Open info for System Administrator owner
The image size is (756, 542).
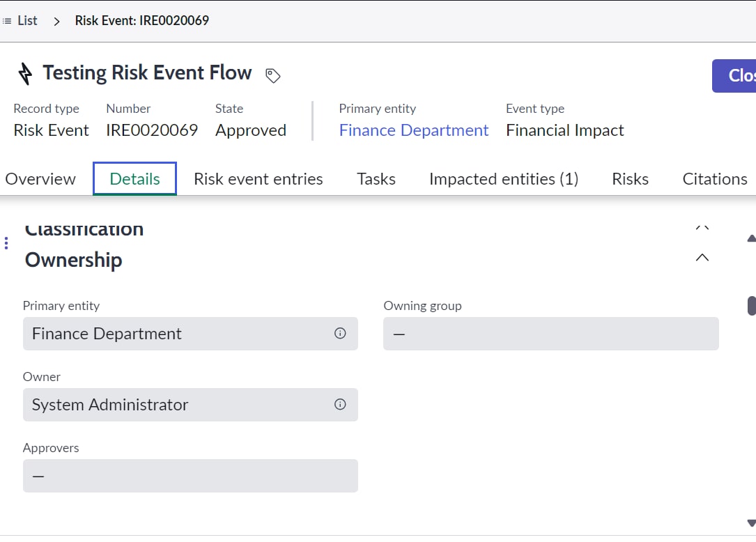(x=340, y=404)
